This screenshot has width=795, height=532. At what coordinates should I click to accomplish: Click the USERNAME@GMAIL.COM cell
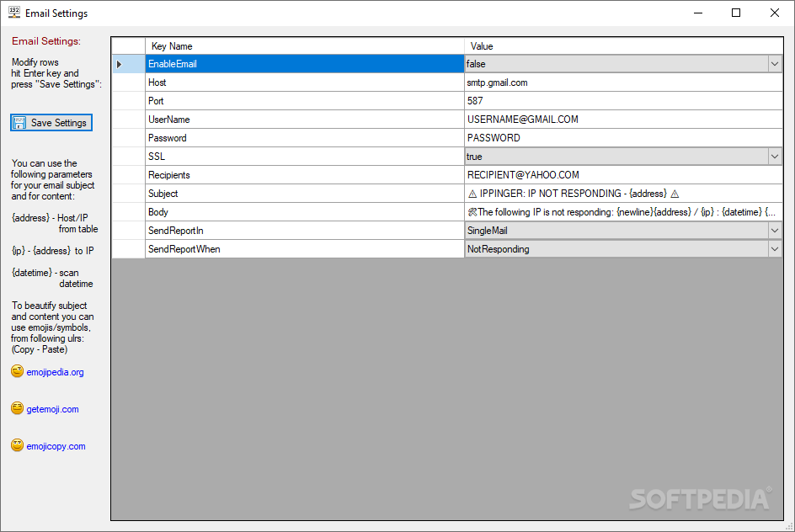[623, 120]
